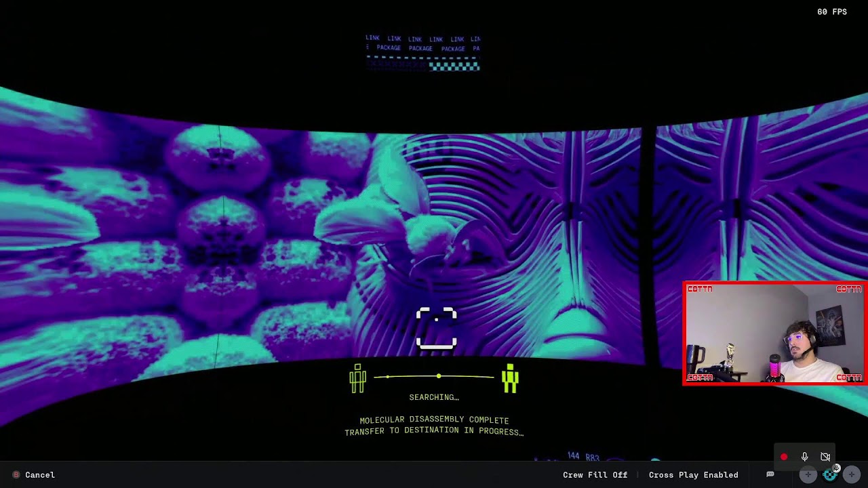868x488 pixels.
Task: Click the 60 FPS counter
Action: (832, 12)
